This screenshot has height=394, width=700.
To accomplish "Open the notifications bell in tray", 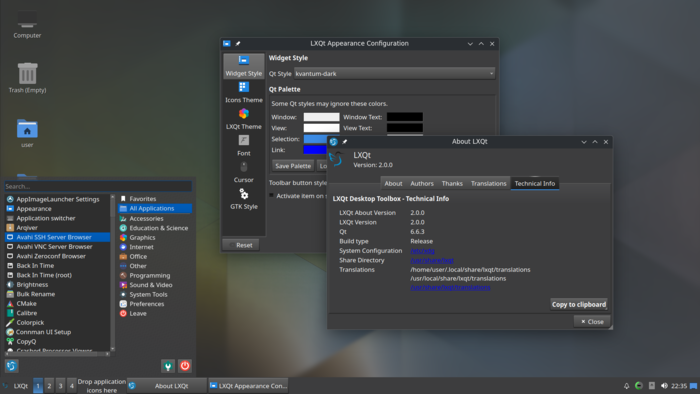I will (x=626, y=386).
